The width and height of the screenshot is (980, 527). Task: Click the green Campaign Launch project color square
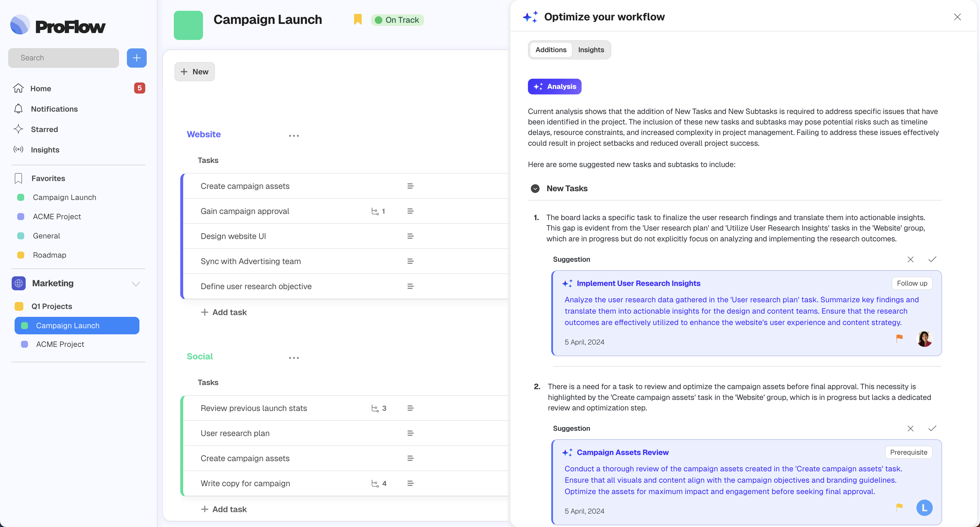[x=188, y=25]
